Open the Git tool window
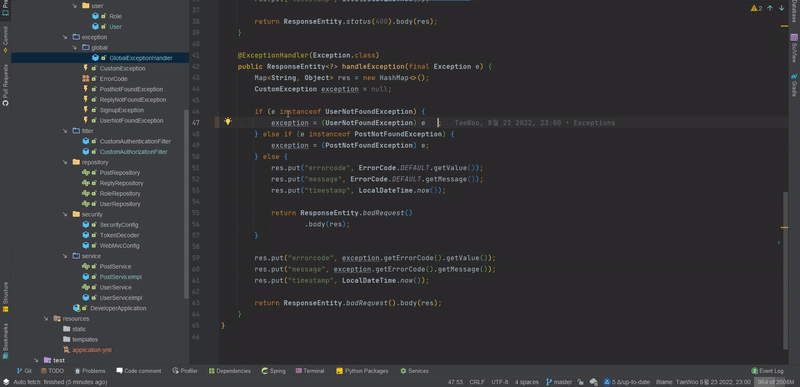 (24, 371)
